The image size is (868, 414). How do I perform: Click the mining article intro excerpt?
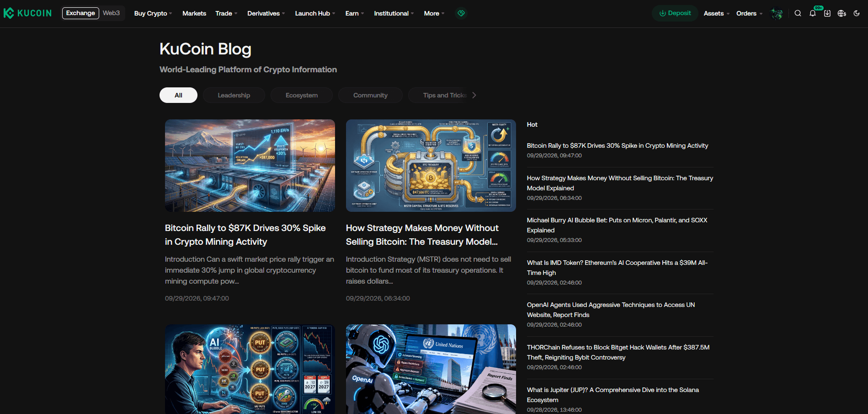tap(250, 270)
